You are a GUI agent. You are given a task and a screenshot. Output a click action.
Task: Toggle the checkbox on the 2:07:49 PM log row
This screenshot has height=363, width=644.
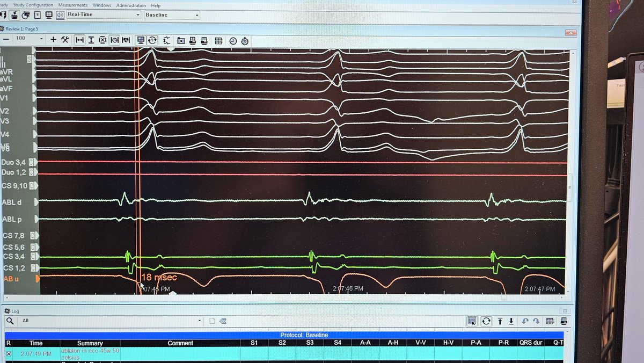pyautogui.click(x=8, y=354)
